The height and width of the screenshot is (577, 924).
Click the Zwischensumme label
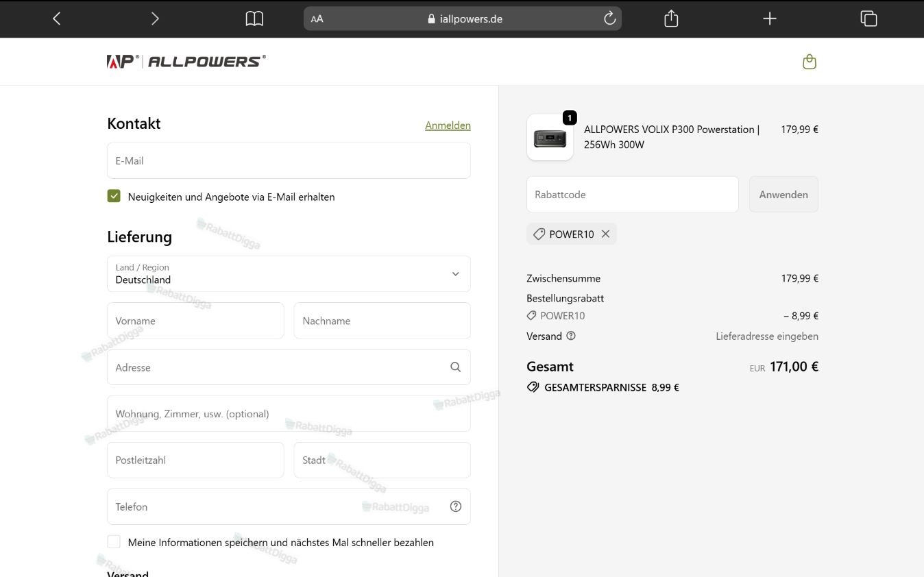[563, 278]
